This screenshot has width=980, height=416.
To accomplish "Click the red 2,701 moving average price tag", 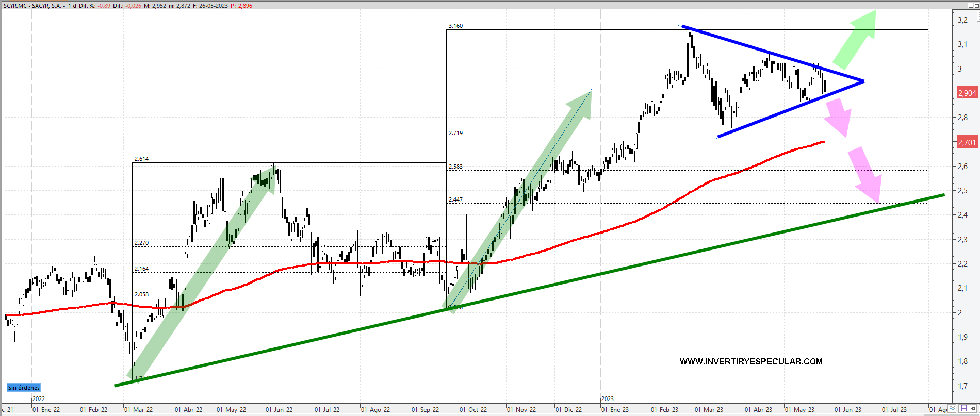I will pos(967,143).
